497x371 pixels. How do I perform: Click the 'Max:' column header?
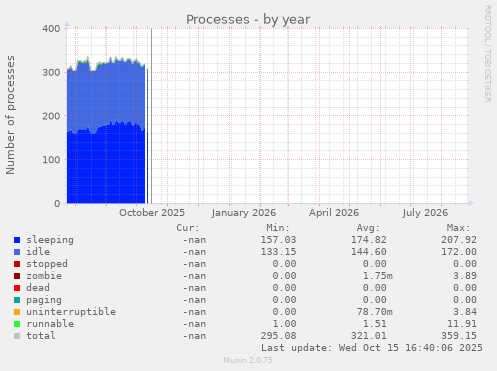(x=458, y=228)
